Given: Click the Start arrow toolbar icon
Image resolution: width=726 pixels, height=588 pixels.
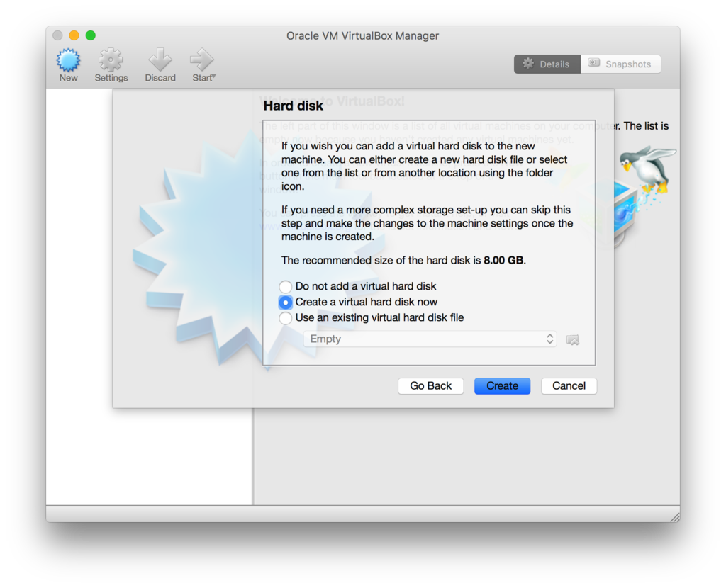Looking at the screenshot, I should pyautogui.click(x=203, y=65).
